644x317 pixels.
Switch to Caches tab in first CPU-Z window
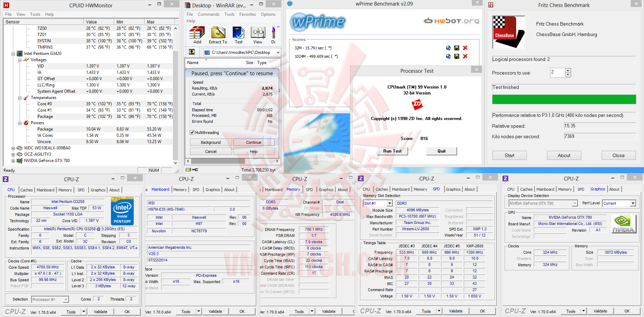[x=27, y=190]
